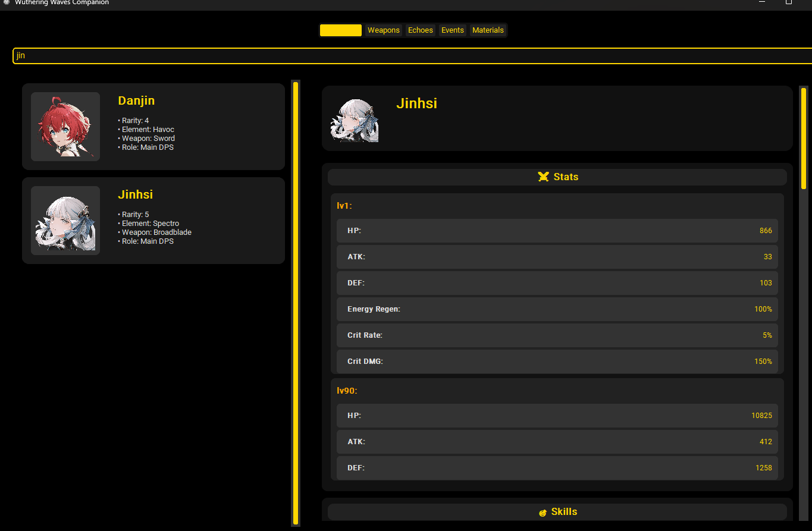Click Danjin's 'Weapon: Sword' line
This screenshot has width=812, height=531.
(x=146, y=139)
